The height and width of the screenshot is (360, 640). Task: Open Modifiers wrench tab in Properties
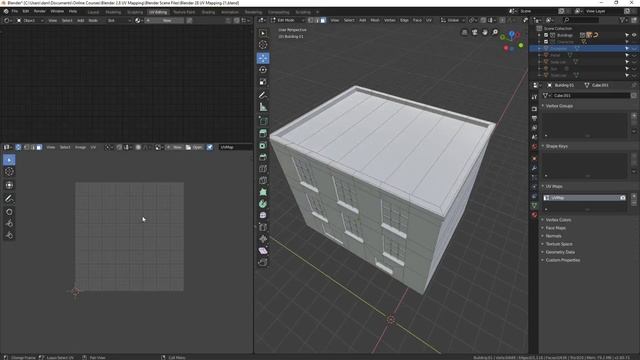point(534,168)
